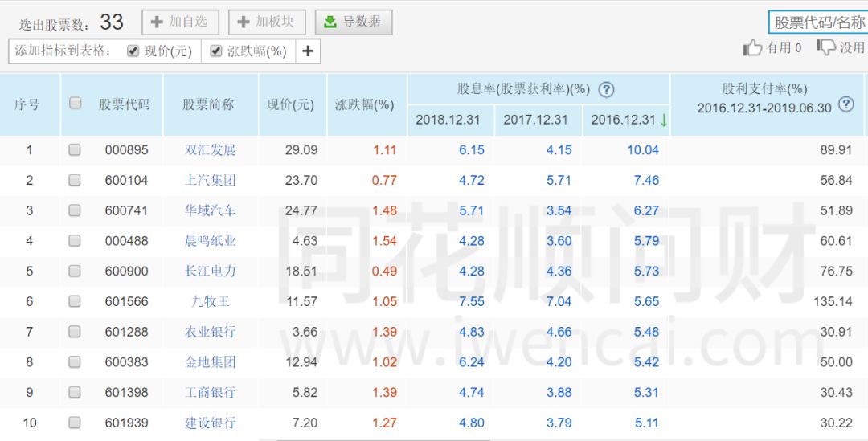Check the box for stock 601566
Screen dimensions: 868x441
click(x=75, y=301)
